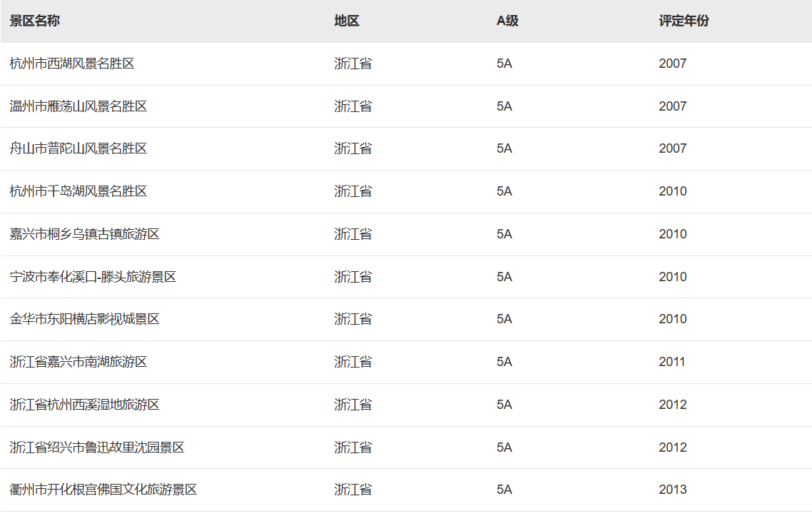Screen dimensions: 812x516
Task: Click 5A rating in 溪口-滕头 row
Action: [x=504, y=277]
